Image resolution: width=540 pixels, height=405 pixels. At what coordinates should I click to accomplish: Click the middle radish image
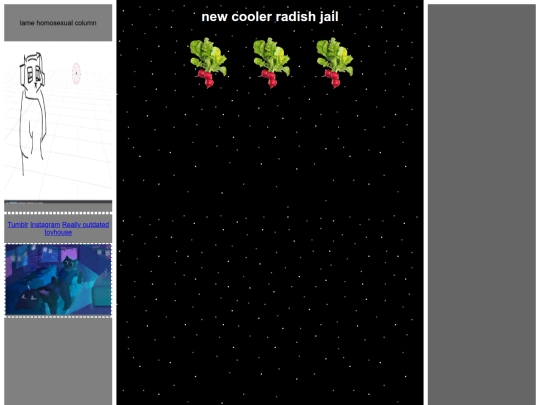pyautogui.click(x=271, y=63)
